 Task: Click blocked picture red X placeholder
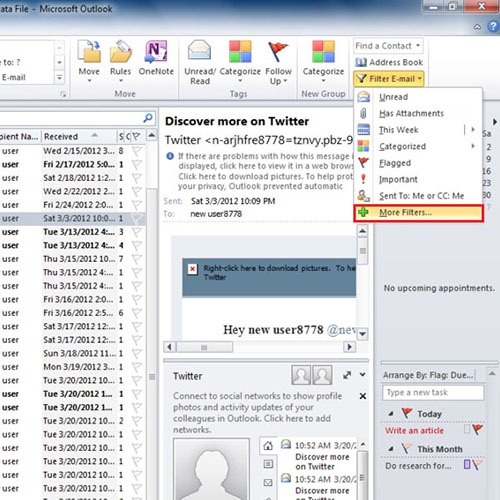(192, 269)
